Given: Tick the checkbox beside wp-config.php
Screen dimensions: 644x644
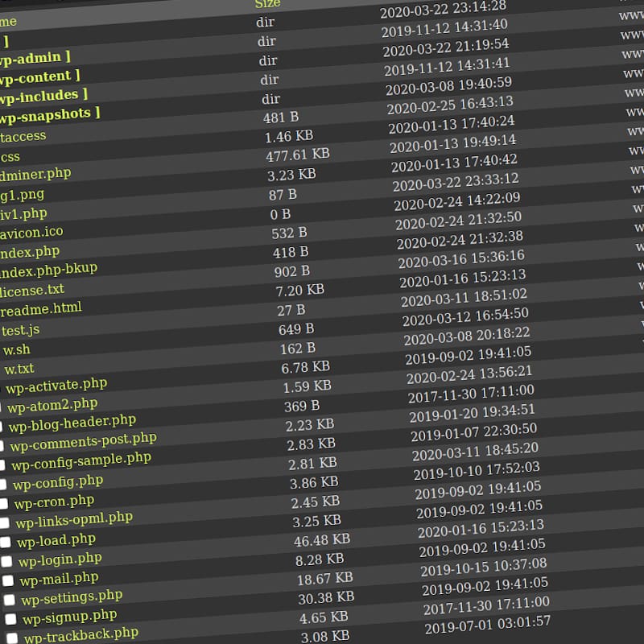Looking at the screenshot, I should 2,485.
